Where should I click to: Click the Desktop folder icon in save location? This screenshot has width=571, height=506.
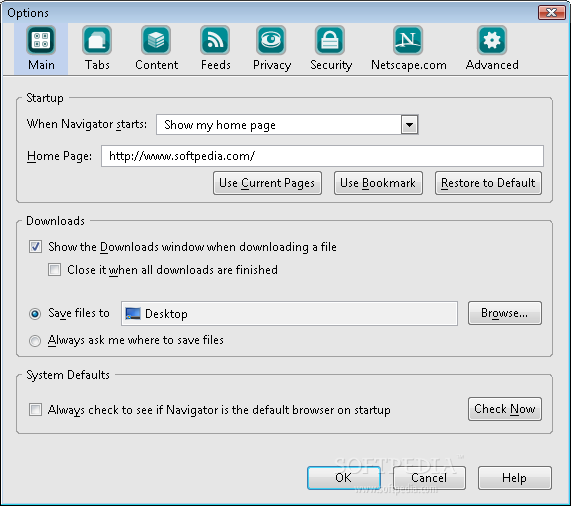[133, 313]
